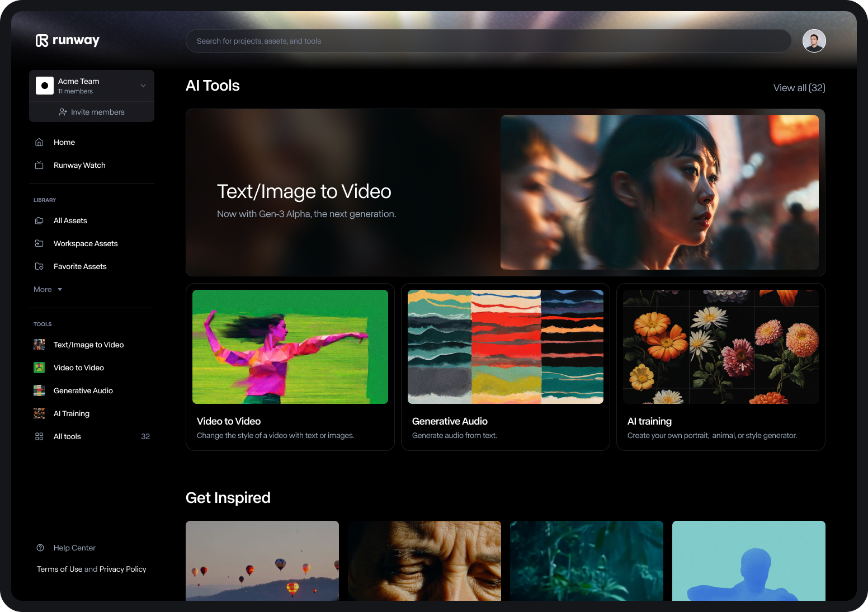Click the 32 count beside All tools

[145, 436]
